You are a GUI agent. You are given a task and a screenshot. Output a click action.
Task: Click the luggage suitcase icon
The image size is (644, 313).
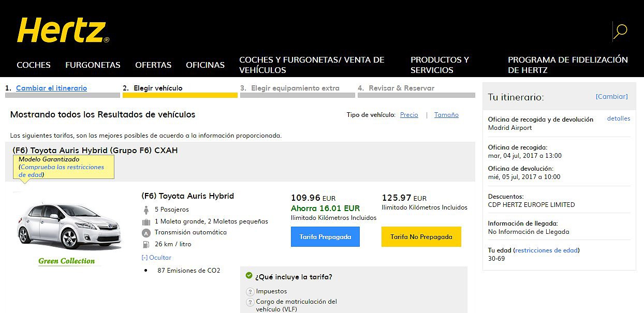point(146,221)
